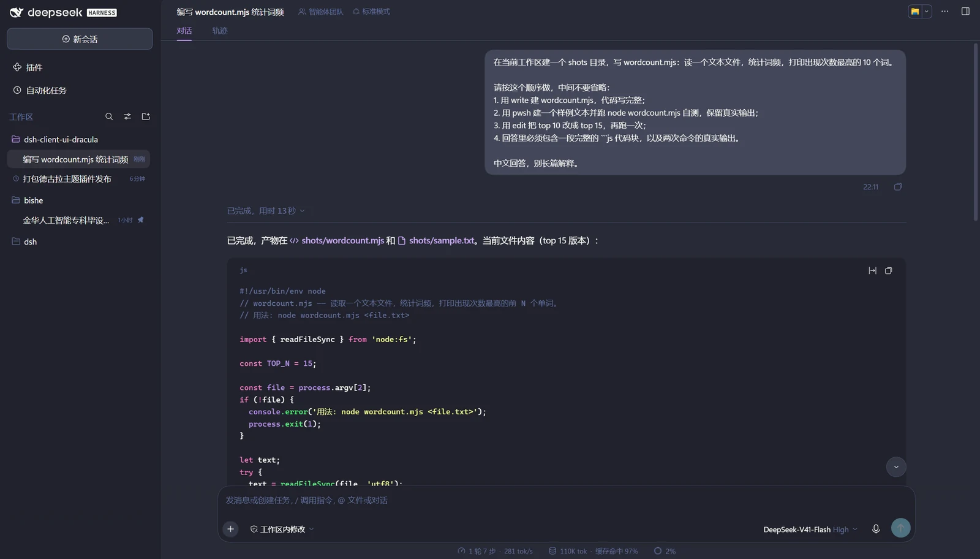Click the const TOP_N = 15 code line

point(278,363)
